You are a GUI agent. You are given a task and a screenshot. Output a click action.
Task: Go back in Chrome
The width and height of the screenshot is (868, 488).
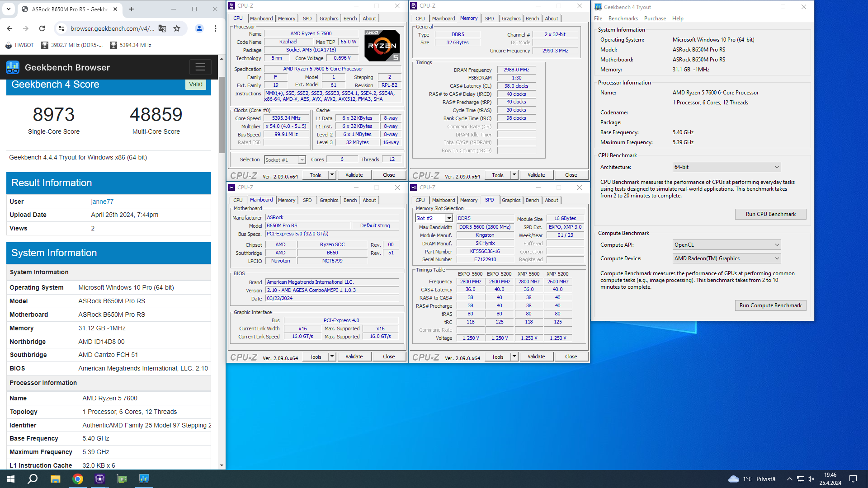pos(9,28)
